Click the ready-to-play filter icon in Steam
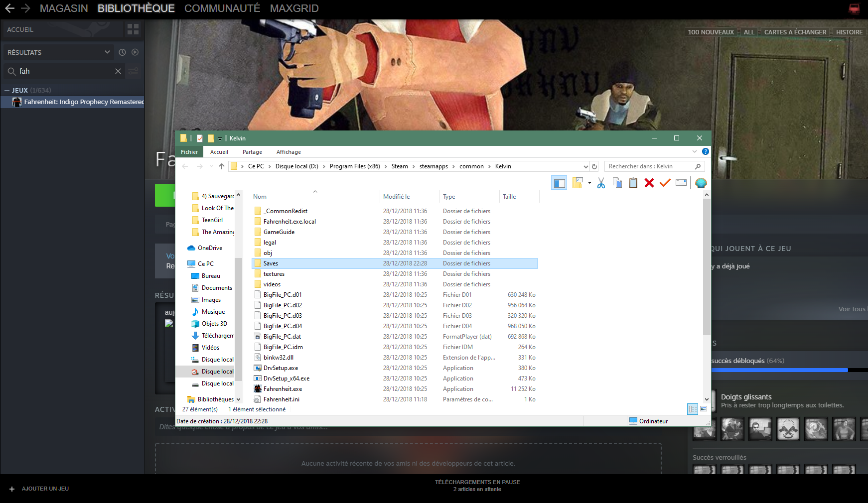 (x=135, y=52)
